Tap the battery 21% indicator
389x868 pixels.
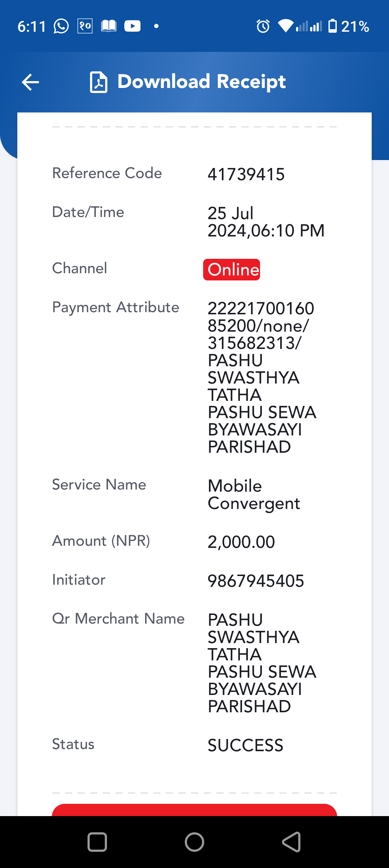(349, 26)
